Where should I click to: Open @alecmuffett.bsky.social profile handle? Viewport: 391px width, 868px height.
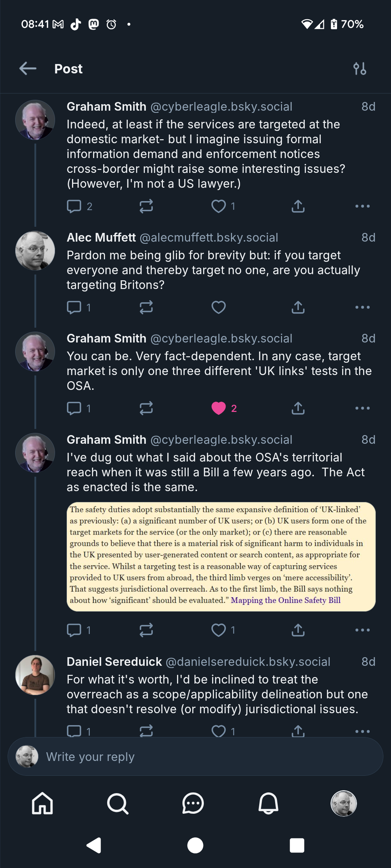click(x=209, y=238)
